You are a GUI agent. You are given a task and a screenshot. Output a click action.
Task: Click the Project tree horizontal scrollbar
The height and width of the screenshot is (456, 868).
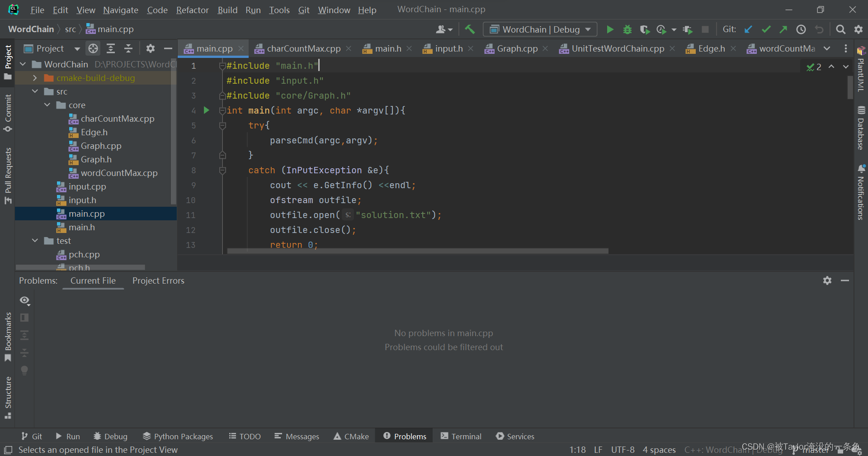[80, 267]
